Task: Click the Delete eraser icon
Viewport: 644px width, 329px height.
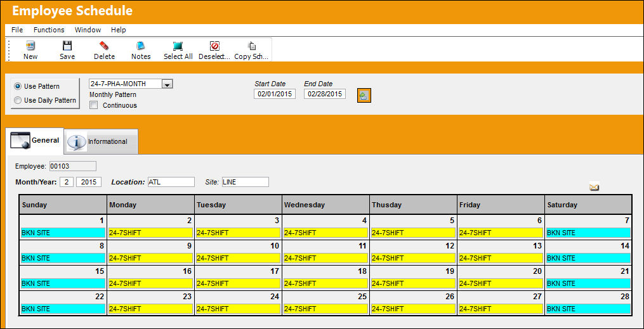Action: [104, 46]
